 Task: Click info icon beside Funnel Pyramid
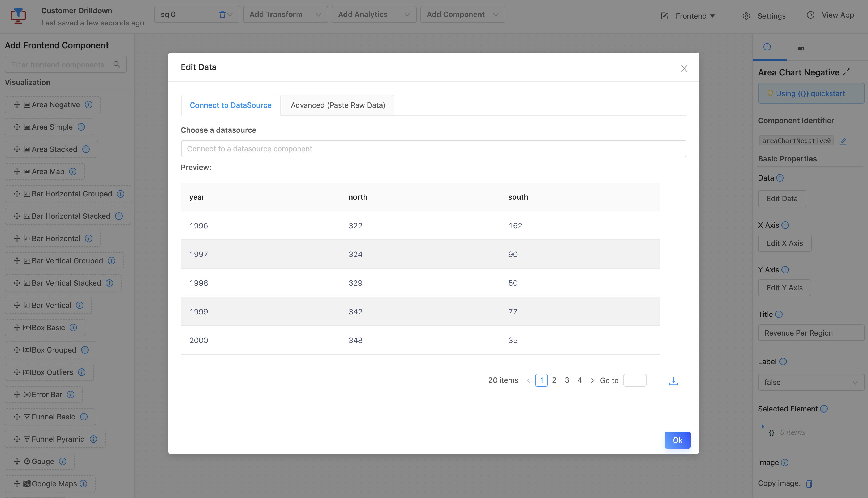point(93,439)
